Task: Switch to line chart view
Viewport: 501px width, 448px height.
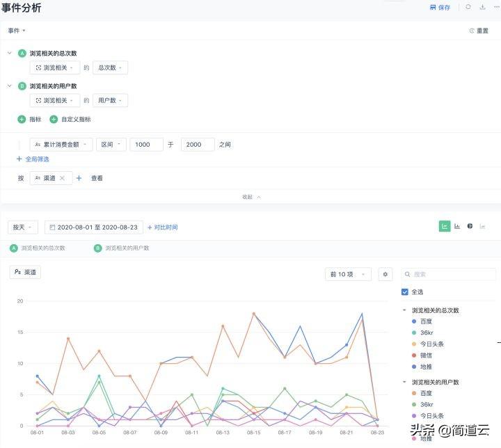Action: tap(445, 227)
